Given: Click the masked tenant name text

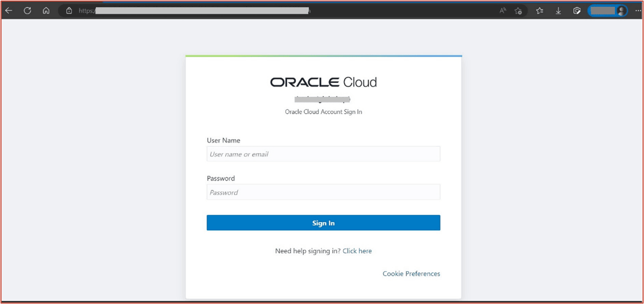Looking at the screenshot, I should click(x=323, y=99).
